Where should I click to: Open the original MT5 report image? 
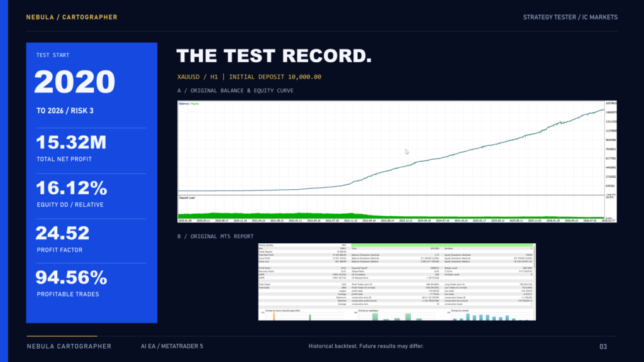(397, 282)
